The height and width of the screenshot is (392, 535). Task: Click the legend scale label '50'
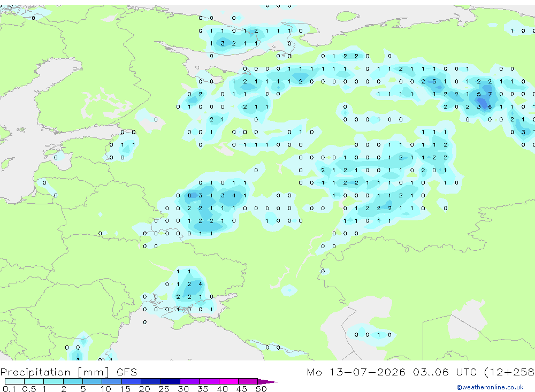261,389
